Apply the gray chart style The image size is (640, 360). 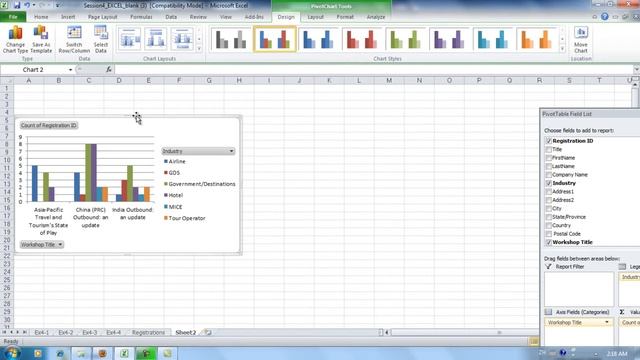pyautogui.click(x=231, y=39)
